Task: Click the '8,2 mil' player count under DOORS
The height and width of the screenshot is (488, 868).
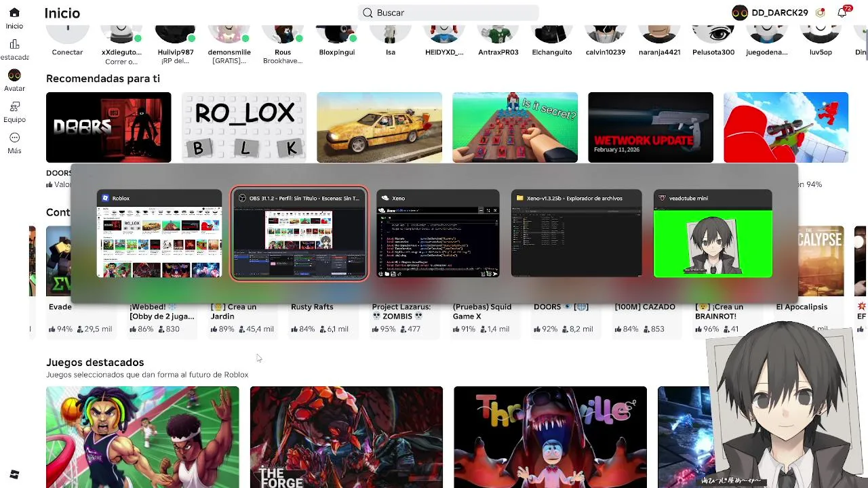Action: [581, 329]
